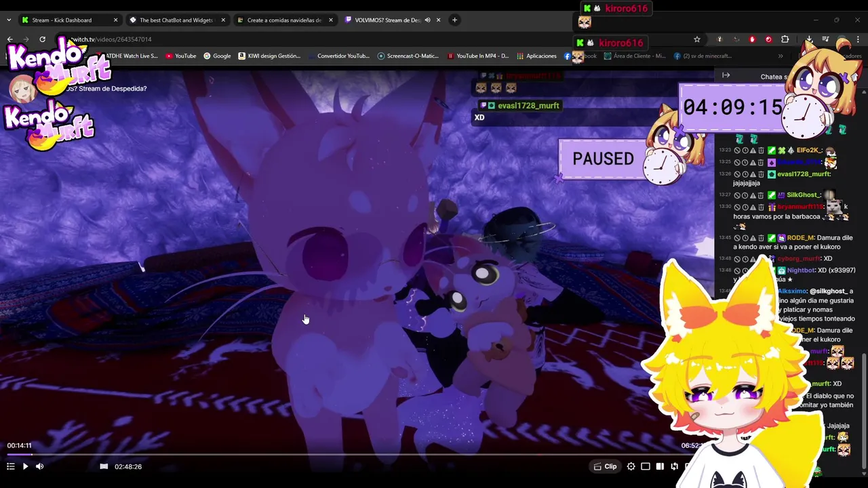The height and width of the screenshot is (488, 868).
Task: Open the split view layout icon
Action: coord(660,466)
